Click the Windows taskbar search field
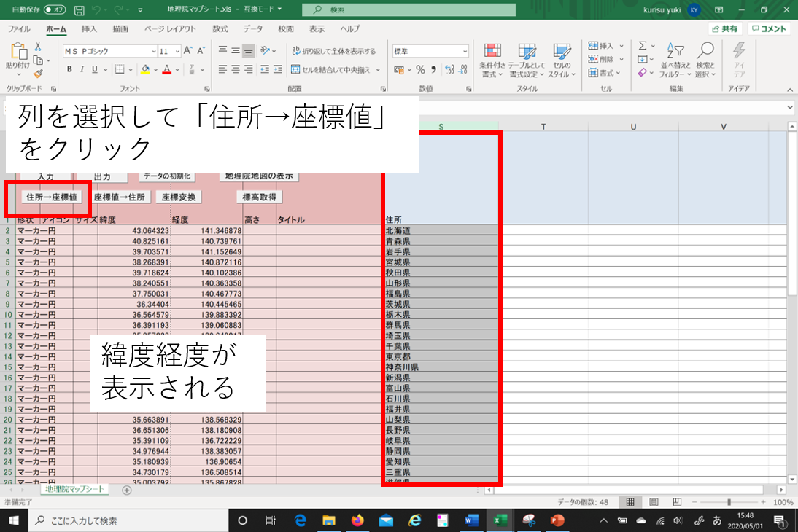 129,520
